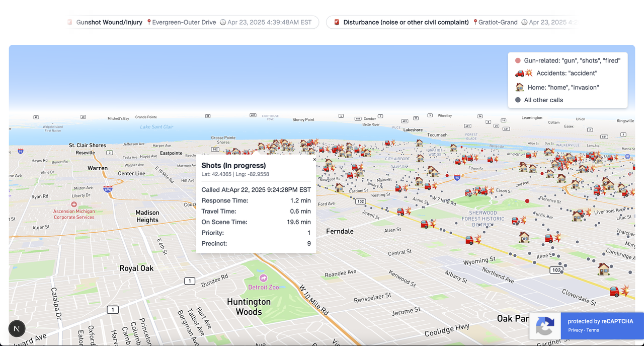644x346 pixels.
Task: Click the Gratiot-Grand location text
Action: coord(498,22)
